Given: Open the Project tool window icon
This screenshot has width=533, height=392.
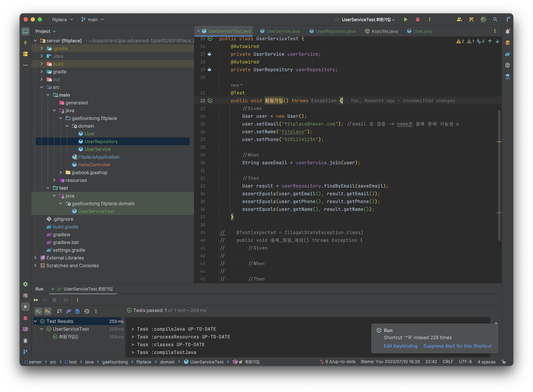Looking at the screenshot, I should tap(25, 31).
